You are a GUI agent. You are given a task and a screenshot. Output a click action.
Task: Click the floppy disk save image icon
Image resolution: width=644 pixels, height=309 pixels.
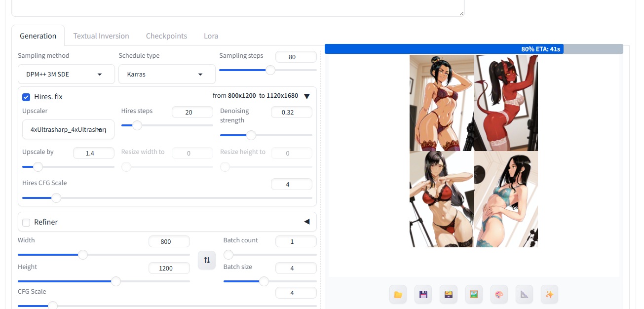click(x=423, y=295)
